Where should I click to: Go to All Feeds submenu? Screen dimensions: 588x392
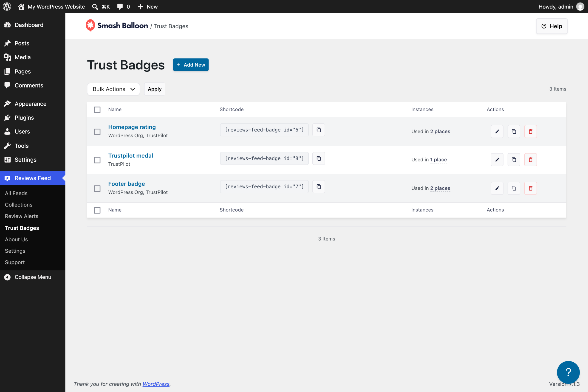[16, 193]
